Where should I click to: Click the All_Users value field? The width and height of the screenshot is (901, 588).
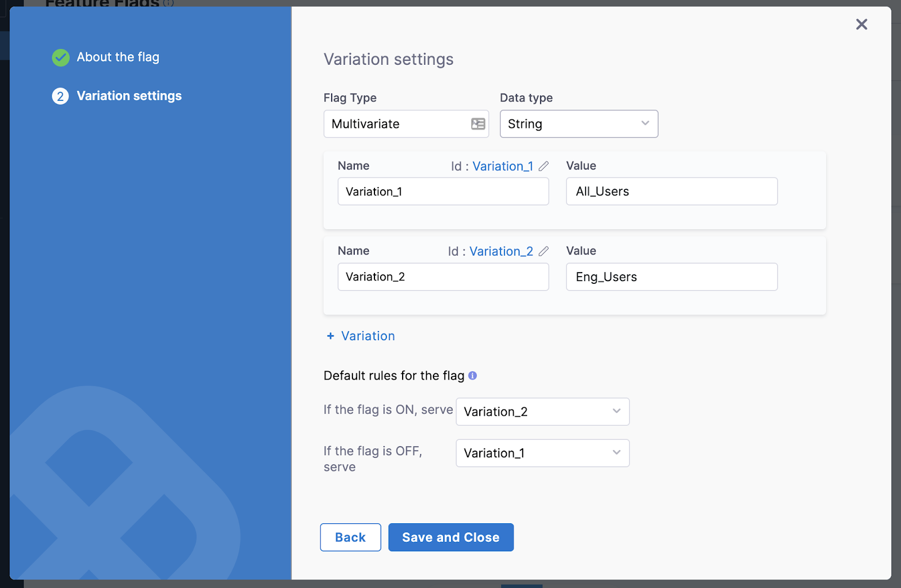tap(671, 191)
